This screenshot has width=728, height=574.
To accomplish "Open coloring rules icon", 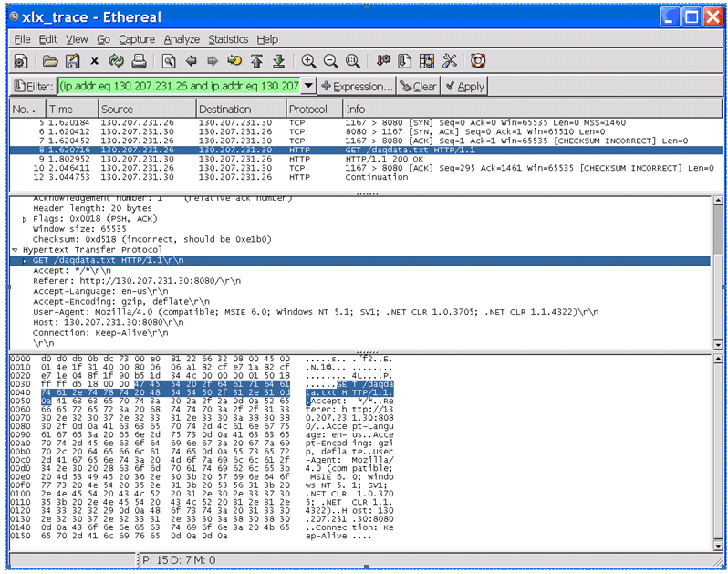I will tap(427, 61).
